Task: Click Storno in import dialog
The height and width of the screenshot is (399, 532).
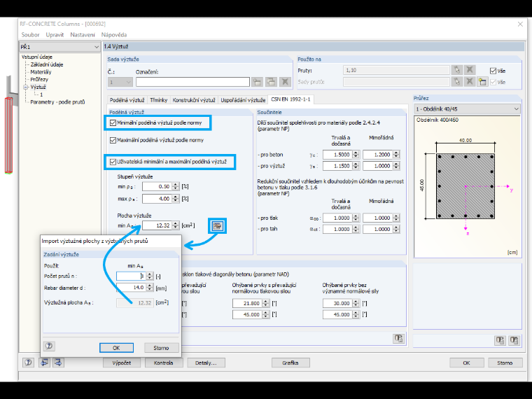Action: (x=161, y=348)
